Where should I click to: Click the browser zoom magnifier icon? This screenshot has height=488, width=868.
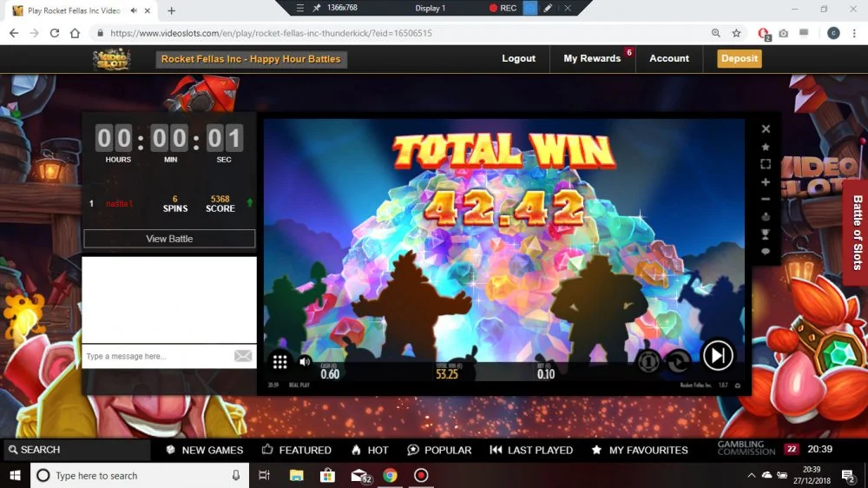(x=716, y=33)
